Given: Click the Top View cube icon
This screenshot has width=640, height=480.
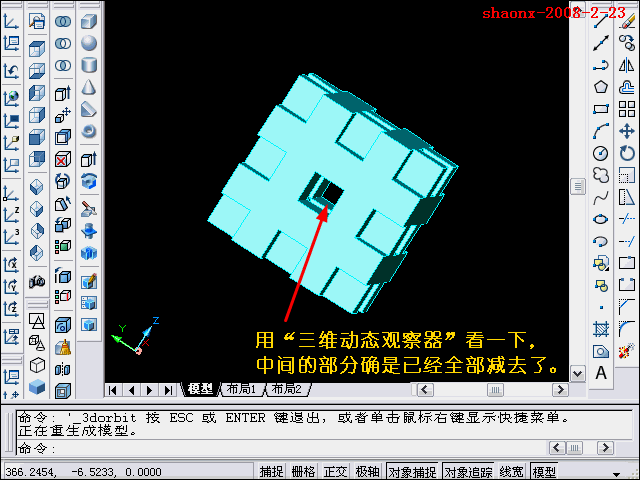Looking at the screenshot, I should click(37, 49).
